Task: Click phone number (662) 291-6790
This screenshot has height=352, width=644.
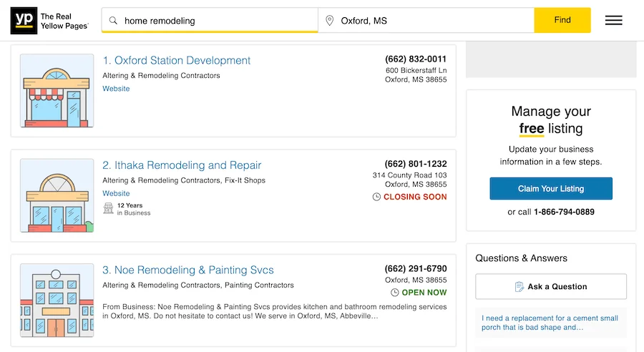Action: tap(416, 268)
